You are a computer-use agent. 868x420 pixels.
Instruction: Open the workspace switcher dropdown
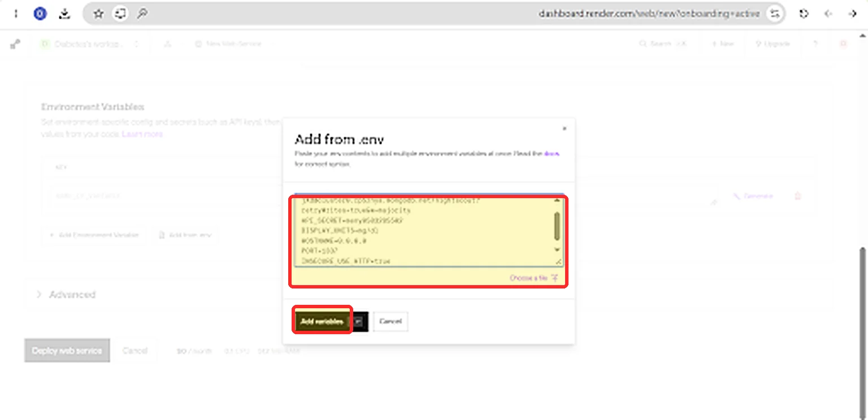(90, 44)
